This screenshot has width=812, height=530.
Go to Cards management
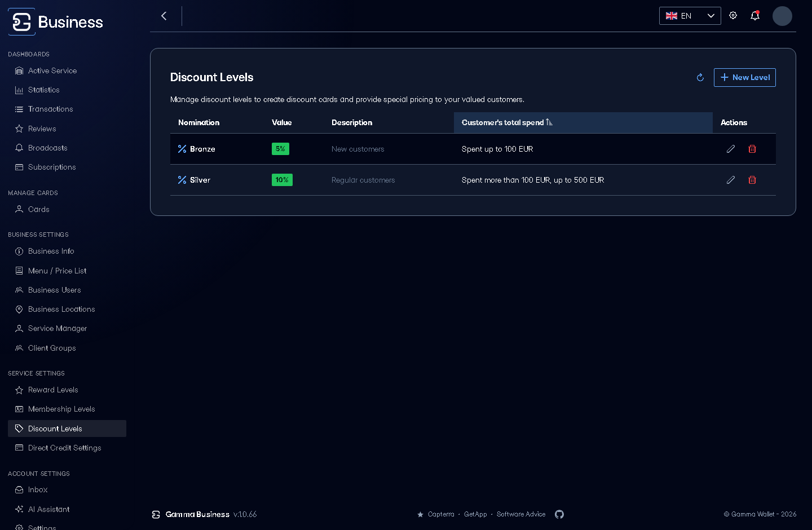67,209
